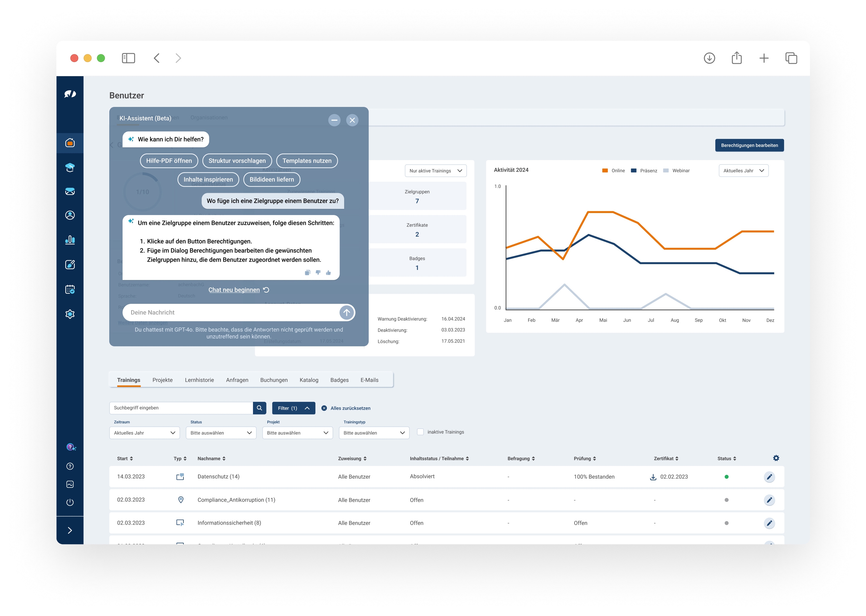Screen dimensions: 866x616
Task: Download the Datenschutz certificate
Action: pos(653,477)
